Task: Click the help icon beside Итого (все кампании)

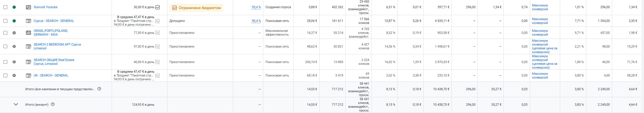Action: pyautogui.click(x=99, y=89)
